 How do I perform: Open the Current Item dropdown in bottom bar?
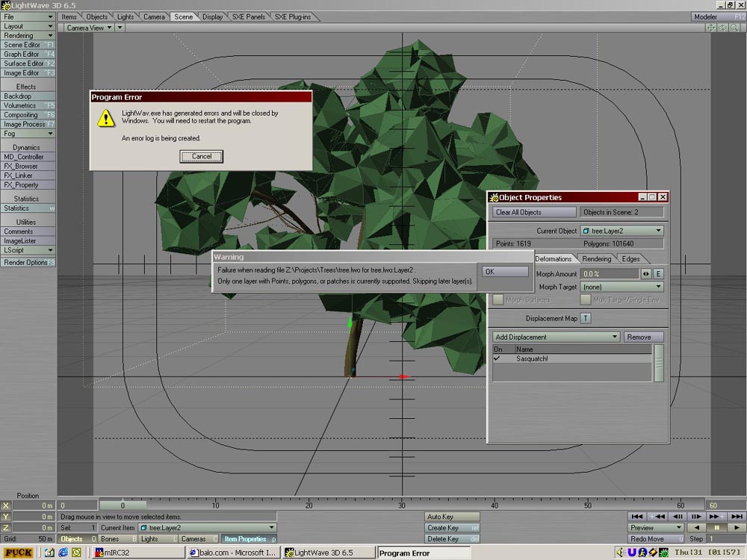tap(207, 528)
